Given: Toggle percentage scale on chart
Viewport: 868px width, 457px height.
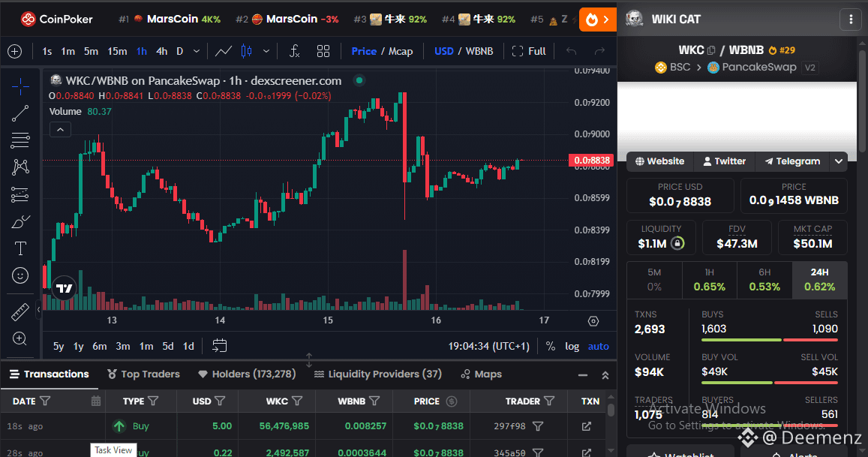Looking at the screenshot, I should pyautogui.click(x=550, y=346).
